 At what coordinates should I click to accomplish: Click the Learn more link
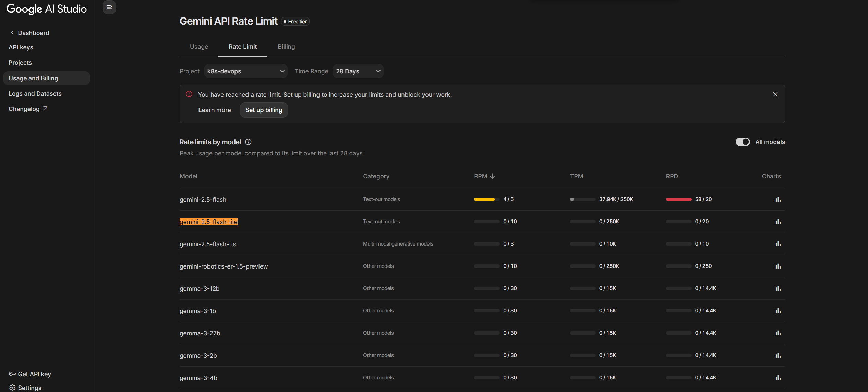[x=214, y=110]
